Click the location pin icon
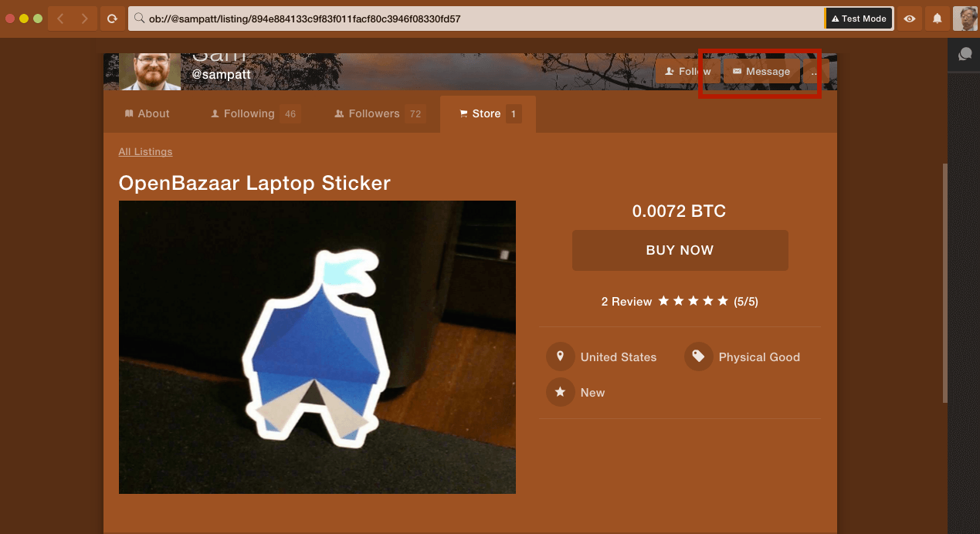The height and width of the screenshot is (534, 980). [560, 357]
